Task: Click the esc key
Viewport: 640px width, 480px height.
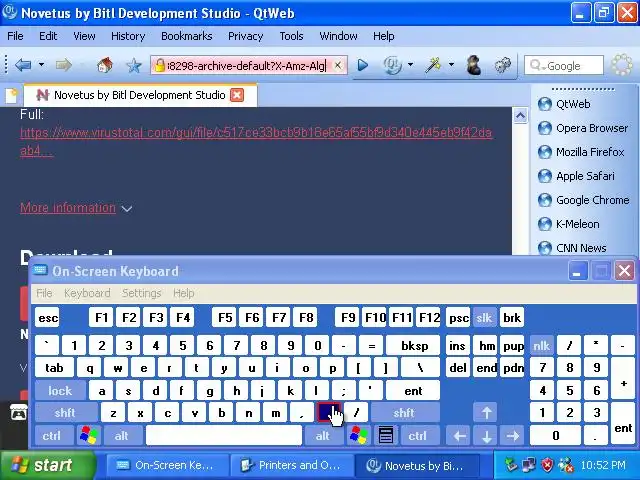Action: point(48,318)
